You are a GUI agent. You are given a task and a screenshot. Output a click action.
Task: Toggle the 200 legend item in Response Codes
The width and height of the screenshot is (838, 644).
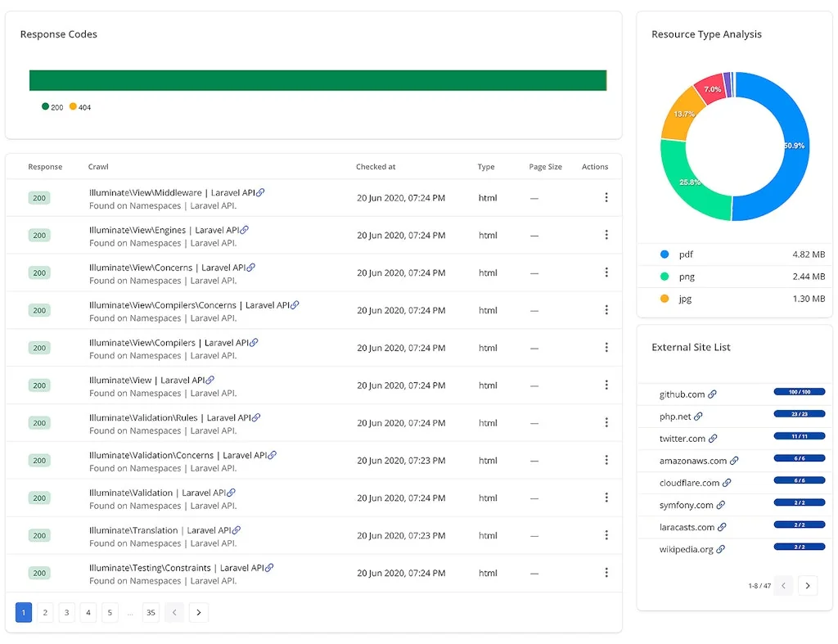[x=52, y=107]
